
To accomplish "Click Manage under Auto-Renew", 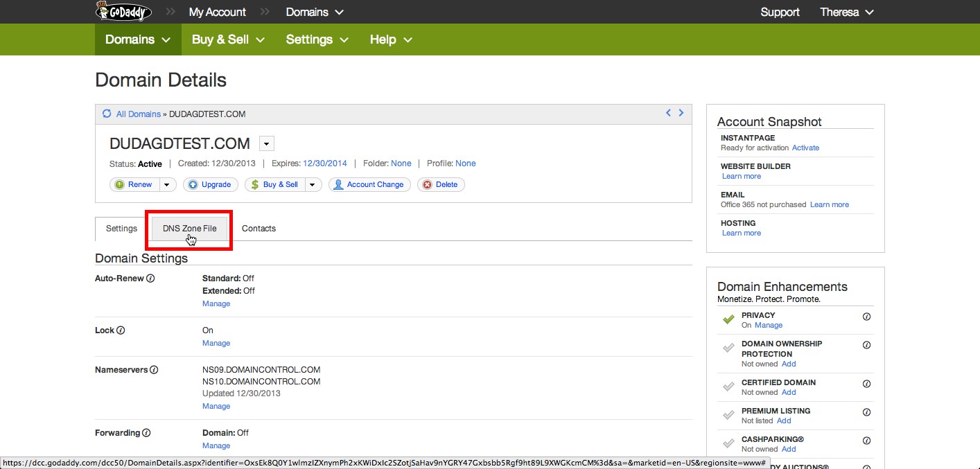I will click(x=216, y=303).
